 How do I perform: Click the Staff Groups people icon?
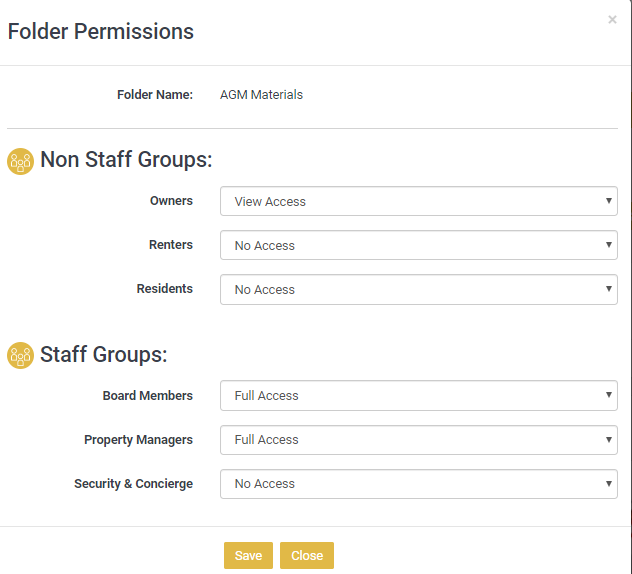coord(20,355)
